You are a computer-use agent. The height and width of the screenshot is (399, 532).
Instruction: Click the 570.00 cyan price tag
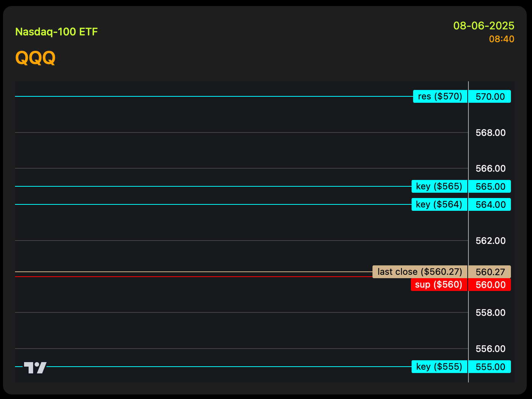click(x=490, y=96)
